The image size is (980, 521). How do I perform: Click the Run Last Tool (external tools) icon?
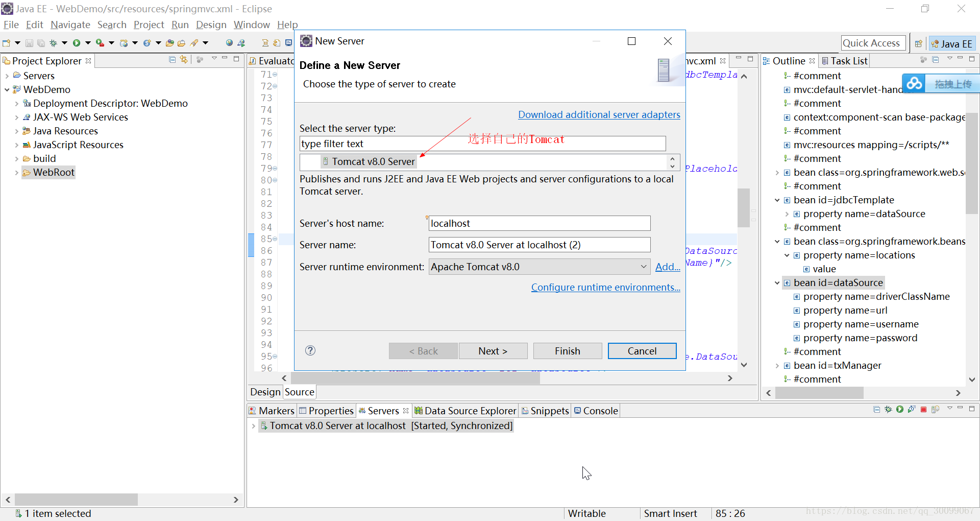(x=100, y=43)
